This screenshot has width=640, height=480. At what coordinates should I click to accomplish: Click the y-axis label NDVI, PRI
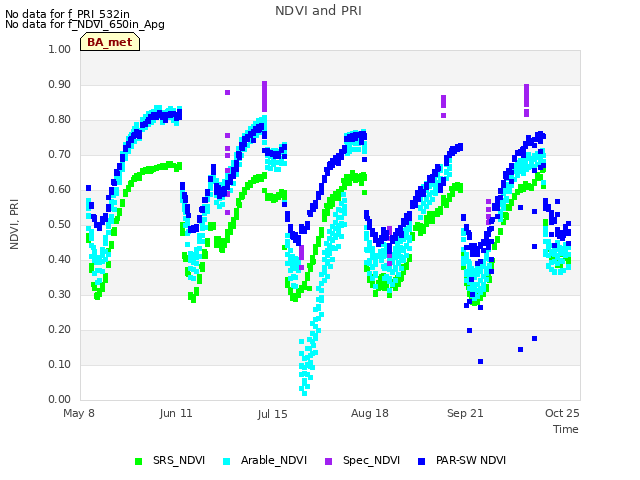point(14,224)
